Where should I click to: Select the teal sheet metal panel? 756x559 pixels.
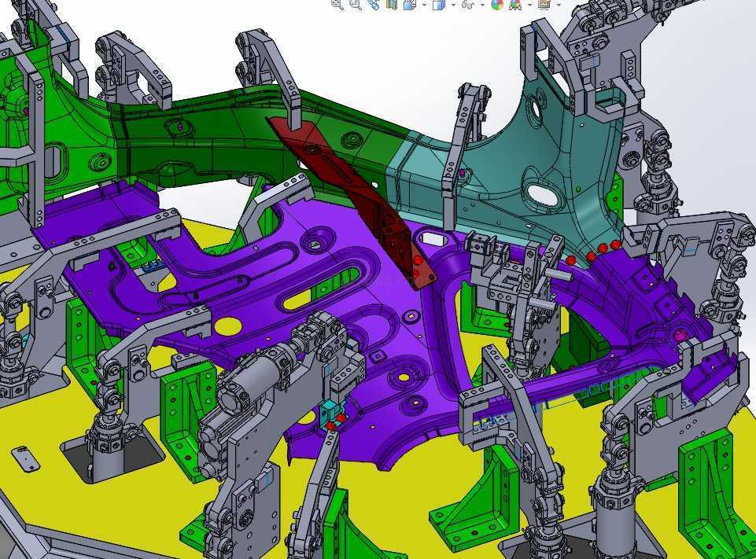coord(551,157)
